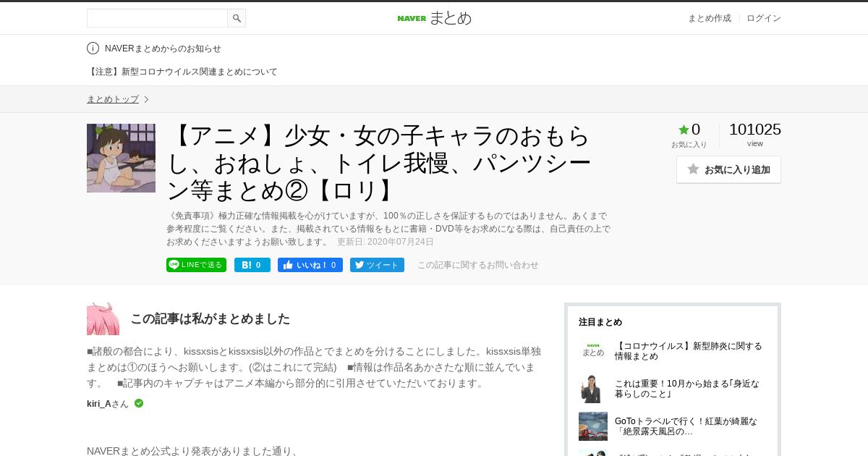
Task: Click the chevron after まとめトップ
Action: 146,99
